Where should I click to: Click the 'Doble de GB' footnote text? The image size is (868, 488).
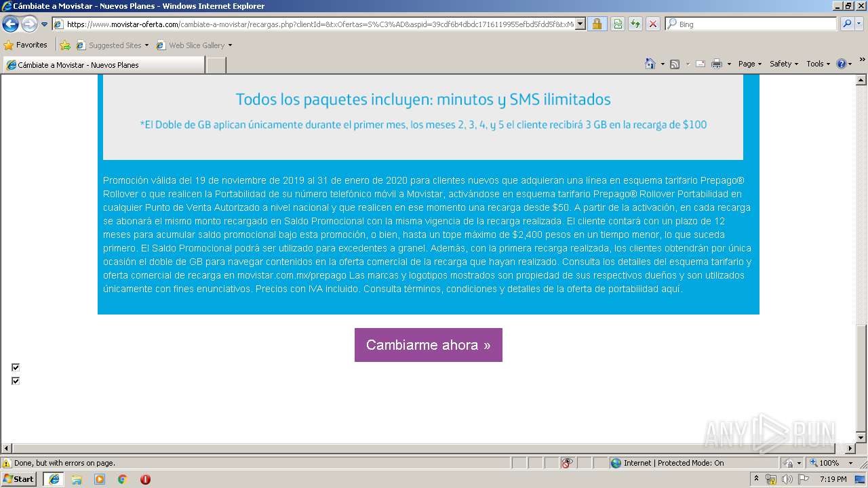click(423, 125)
